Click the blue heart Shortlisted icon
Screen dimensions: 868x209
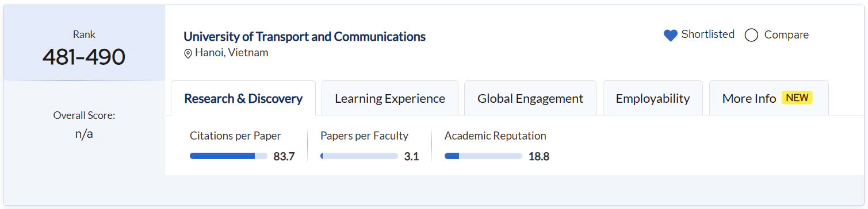click(x=670, y=36)
